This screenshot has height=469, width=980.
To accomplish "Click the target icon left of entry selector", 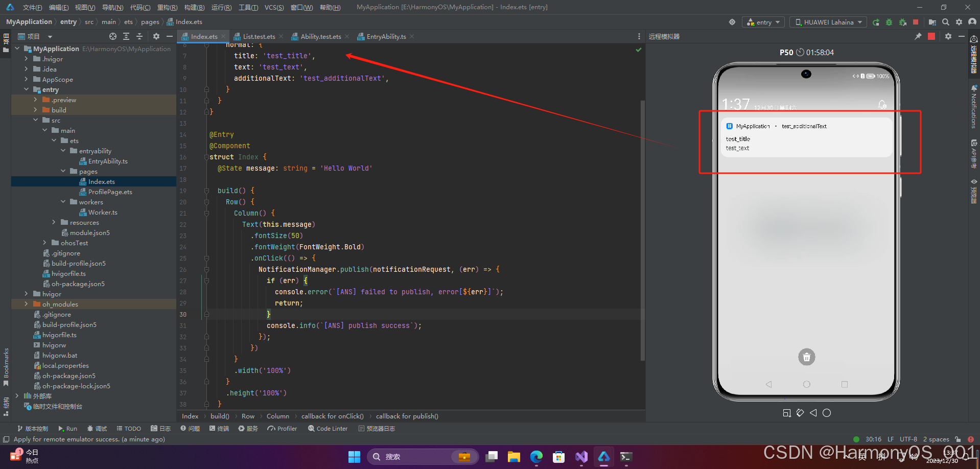I will 732,22.
